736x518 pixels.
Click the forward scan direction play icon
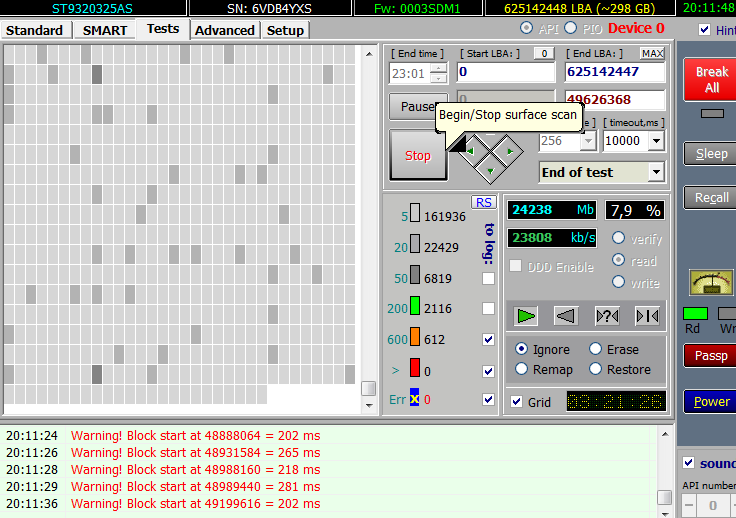pyautogui.click(x=526, y=316)
